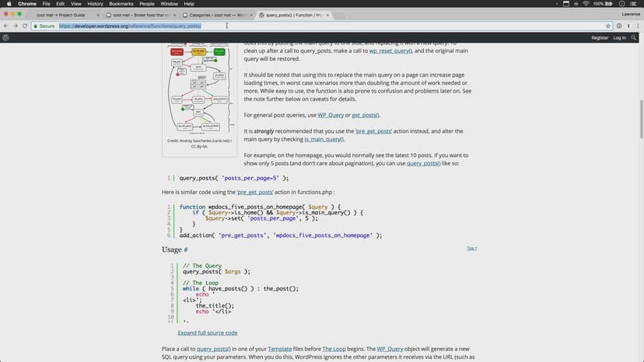Screen dimensions: 644x362
Task: Click the address bar URL field
Action: (x=311, y=26)
